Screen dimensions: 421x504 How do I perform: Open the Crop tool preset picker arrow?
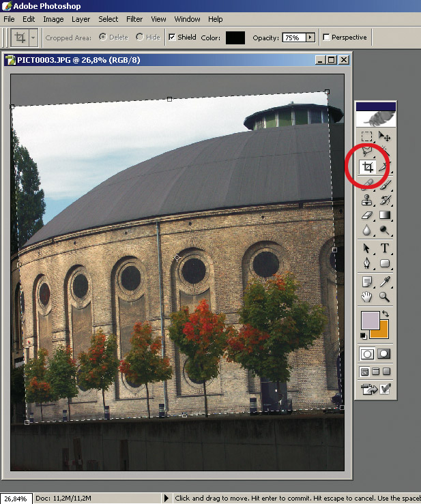33,38
